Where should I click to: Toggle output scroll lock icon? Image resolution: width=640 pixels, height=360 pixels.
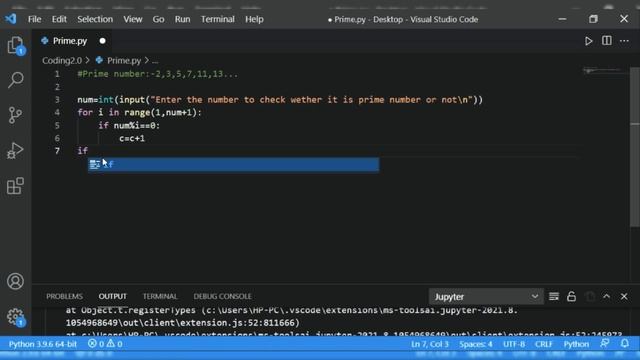click(x=571, y=296)
